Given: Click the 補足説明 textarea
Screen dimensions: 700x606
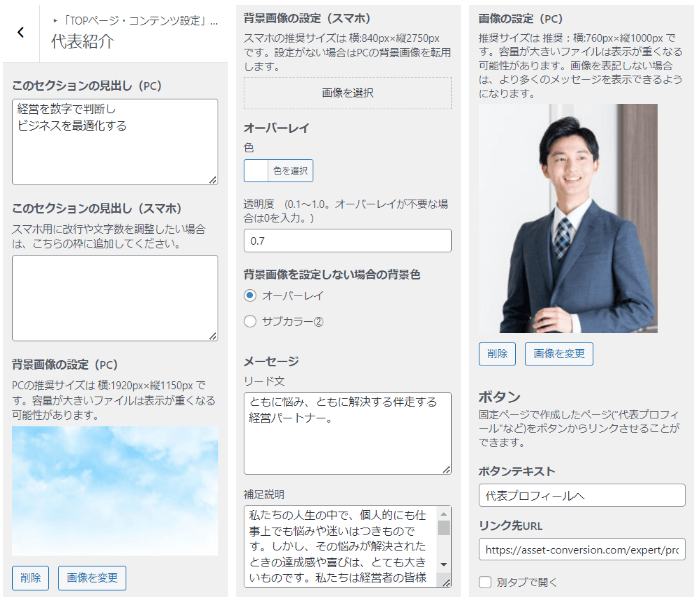Looking at the screenshot, I should (x=342, y=547).
